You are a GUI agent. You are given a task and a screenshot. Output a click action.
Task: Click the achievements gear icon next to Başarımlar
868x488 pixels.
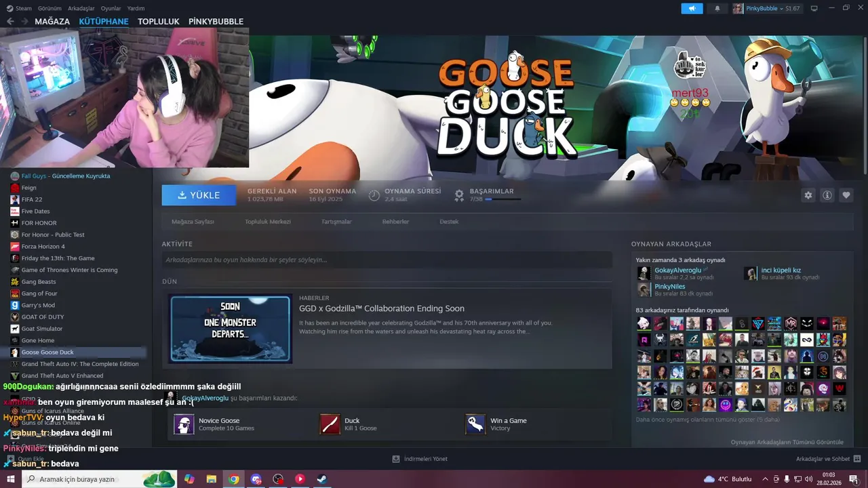(x=459, y=195)
